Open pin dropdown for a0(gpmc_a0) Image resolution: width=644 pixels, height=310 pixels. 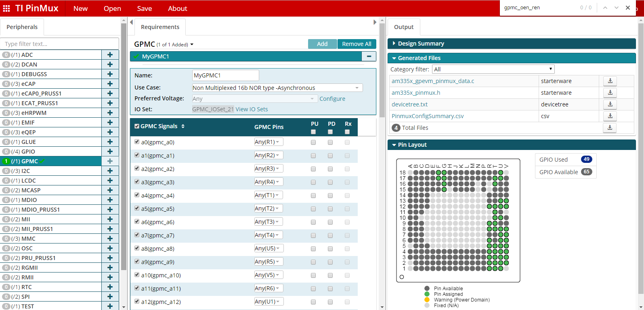(x=269, y=142)
